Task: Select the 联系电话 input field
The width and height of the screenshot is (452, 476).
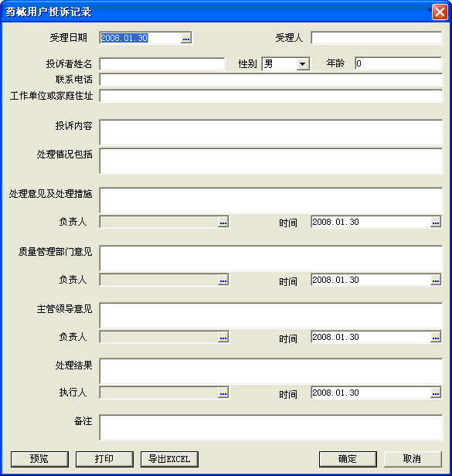Action: [x=270, y=80]
